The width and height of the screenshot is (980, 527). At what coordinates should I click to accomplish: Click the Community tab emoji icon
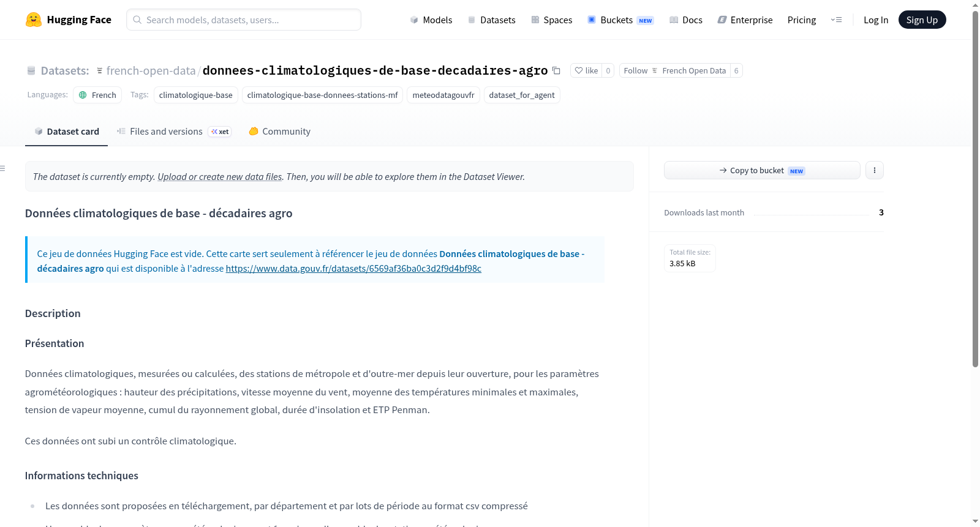click(254, 131)
